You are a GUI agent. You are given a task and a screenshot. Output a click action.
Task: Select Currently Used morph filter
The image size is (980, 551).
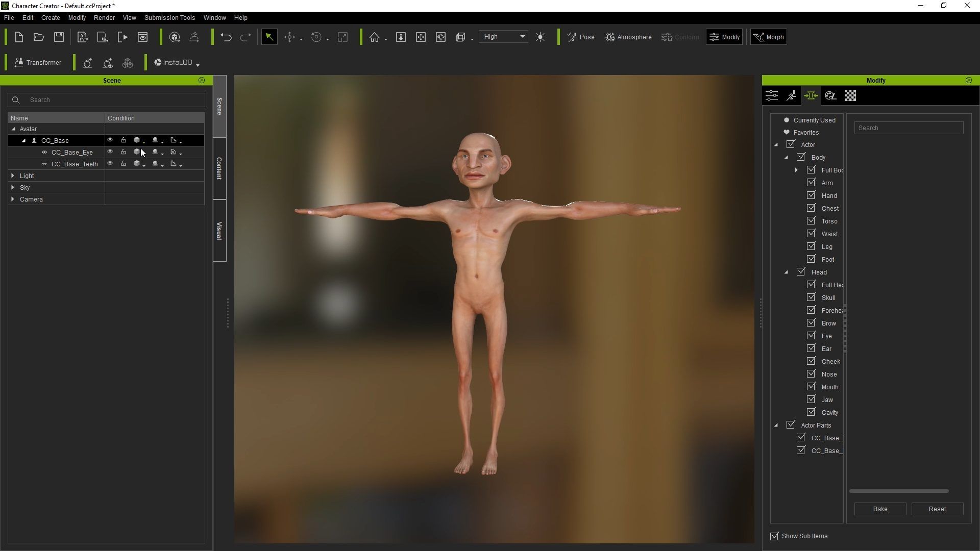tap(814, 120)
